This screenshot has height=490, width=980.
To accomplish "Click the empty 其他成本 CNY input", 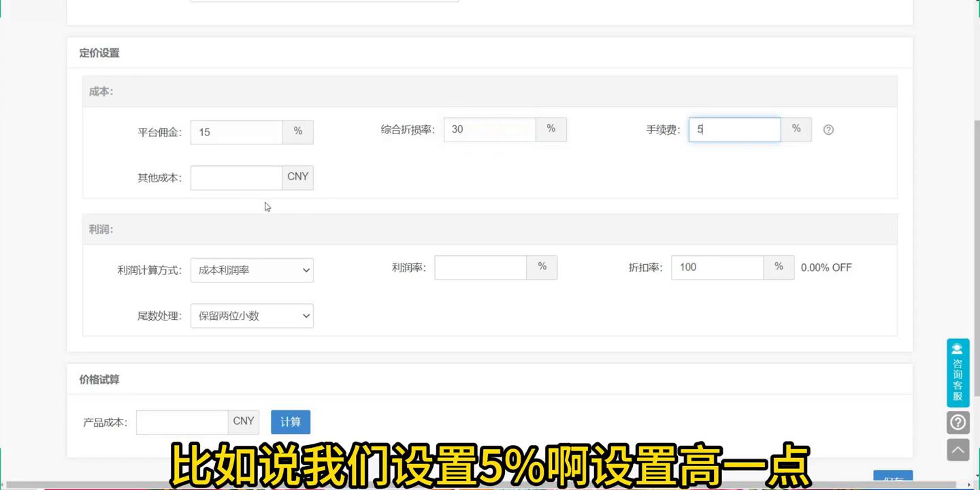I will [236, 177].
